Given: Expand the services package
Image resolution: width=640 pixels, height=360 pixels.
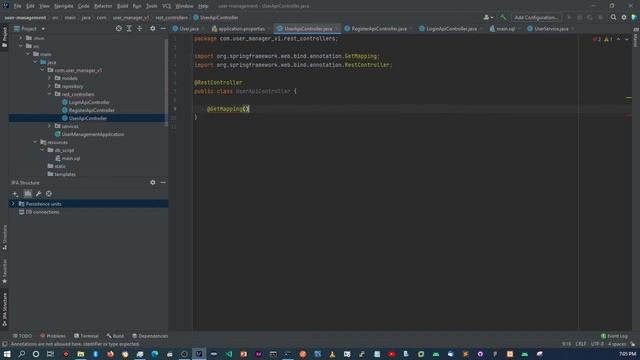Looking at the screenshot, I should coord(50,126).
